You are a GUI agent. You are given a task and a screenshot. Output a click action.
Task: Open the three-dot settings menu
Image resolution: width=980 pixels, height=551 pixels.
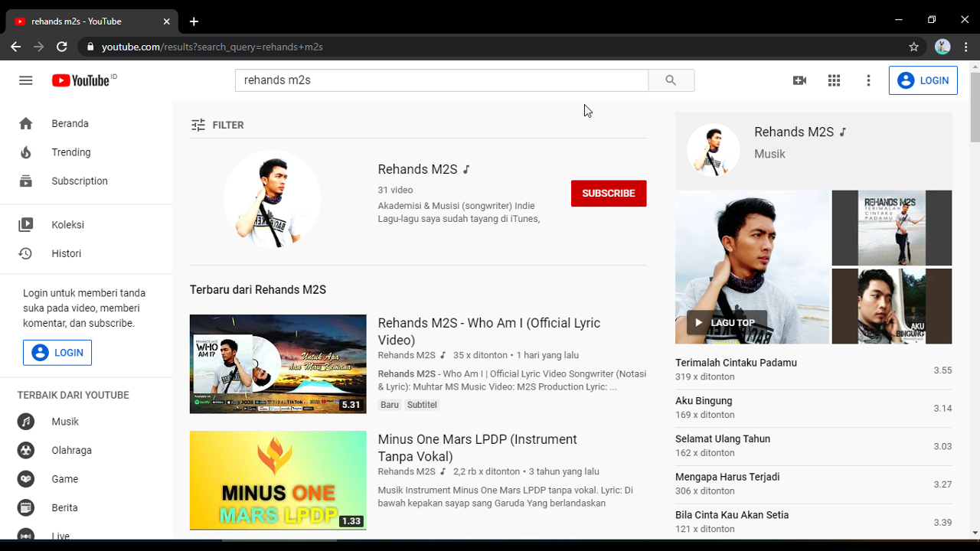[x=868, y=80]
